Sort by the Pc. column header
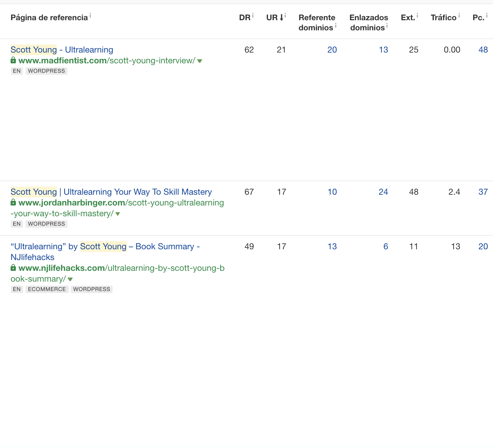This screenshot has width=493, height=448. (x=478, y=18)
